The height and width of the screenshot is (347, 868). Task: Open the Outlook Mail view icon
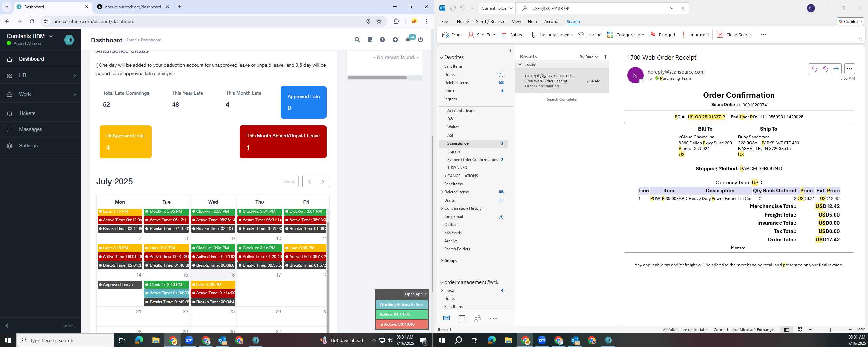tap(447, 318)
